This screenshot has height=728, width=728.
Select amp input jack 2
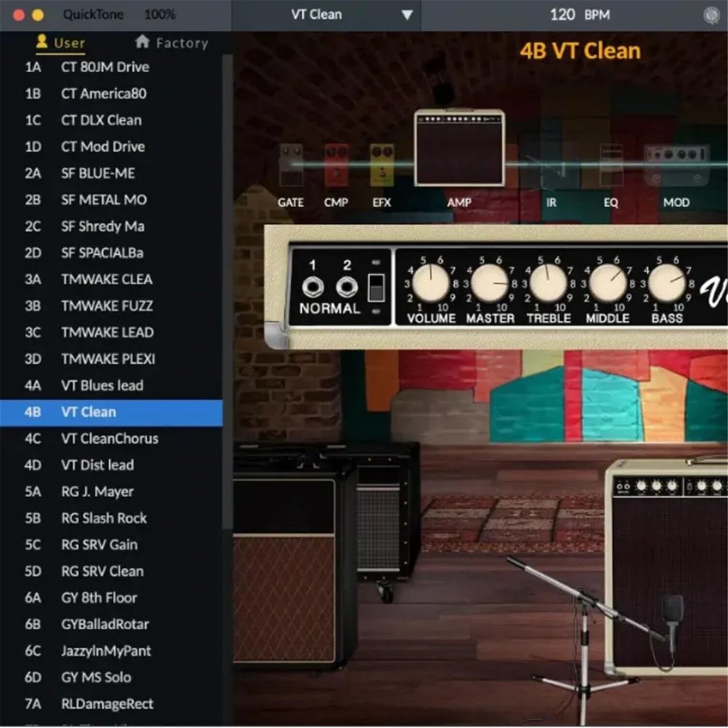coord(347,287)
